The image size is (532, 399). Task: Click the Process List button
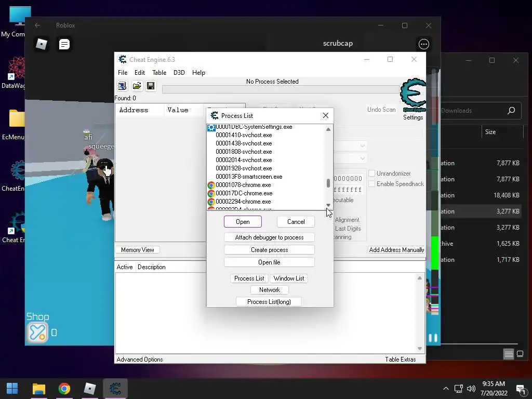[x=249, y=278]
